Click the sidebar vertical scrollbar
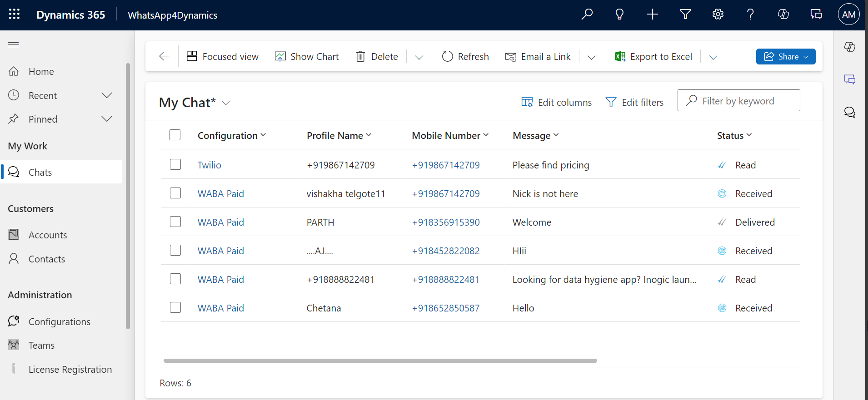 click(128, 196)
